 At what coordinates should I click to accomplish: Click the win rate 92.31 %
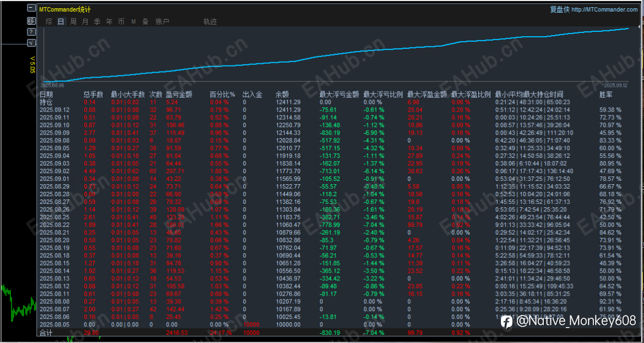coord(610,302)
